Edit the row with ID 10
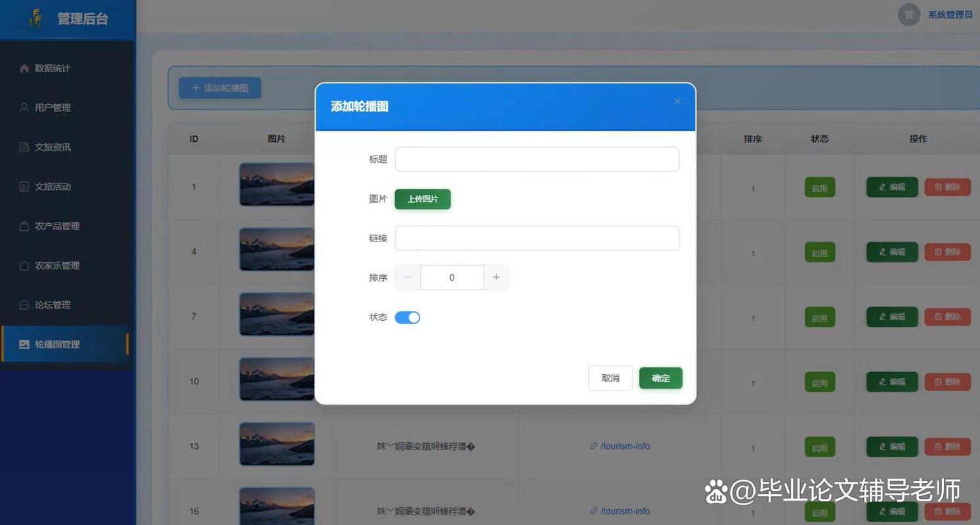Image resolution: width=980 pixels, height=525 pixels. click(x=892, y=382)
